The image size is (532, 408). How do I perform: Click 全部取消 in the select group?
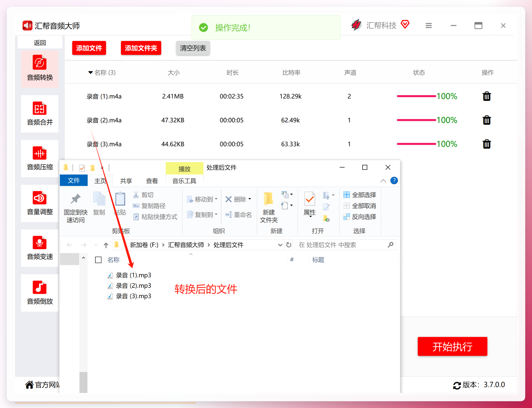pos(360,206)
